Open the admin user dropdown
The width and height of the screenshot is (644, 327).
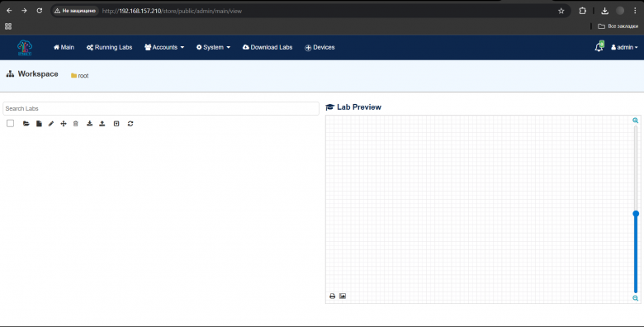coord(624,47)
